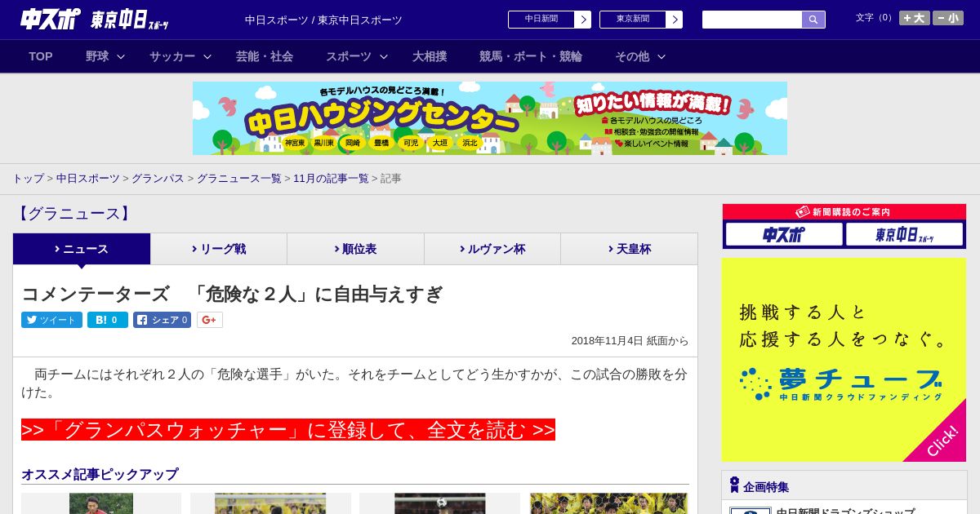
Task: Click the date 2018年11月4日 紙面から
Action: point(630,341)
